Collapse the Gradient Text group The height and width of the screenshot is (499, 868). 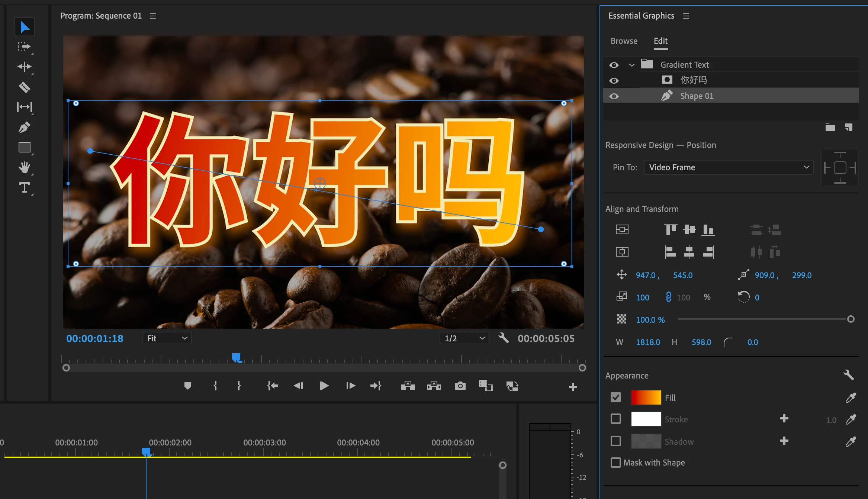coord(631,65)
